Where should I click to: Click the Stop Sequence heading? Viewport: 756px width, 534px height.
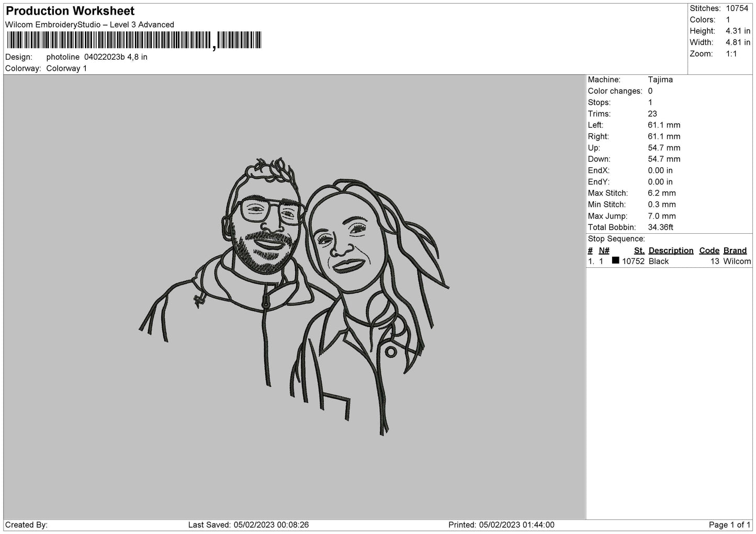pos(616,239)
